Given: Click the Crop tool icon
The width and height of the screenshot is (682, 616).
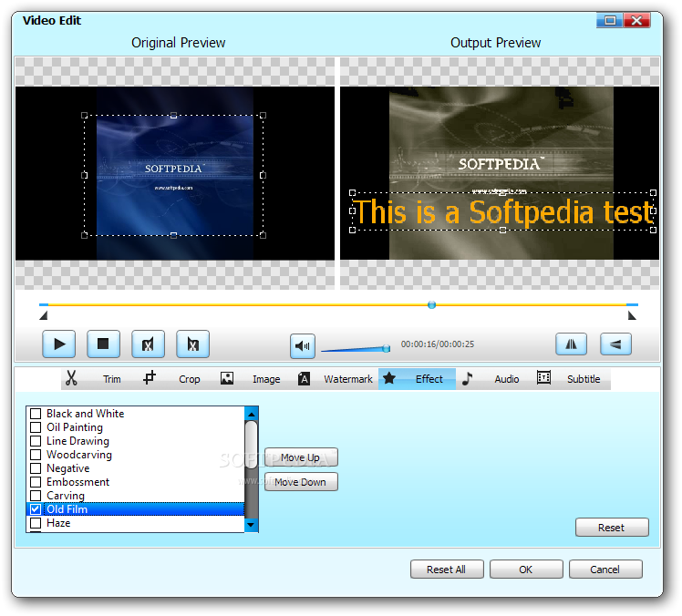Looking at the screenshot, I should pos(150,377).
